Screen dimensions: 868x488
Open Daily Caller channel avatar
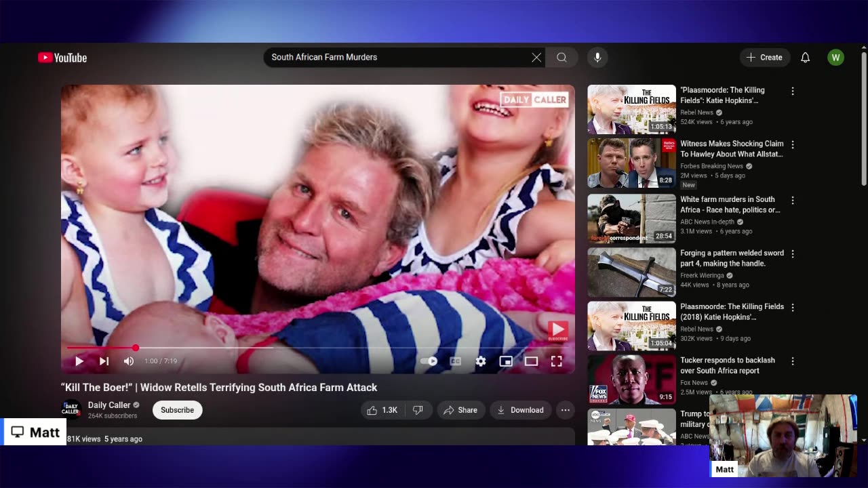(71, 410)
